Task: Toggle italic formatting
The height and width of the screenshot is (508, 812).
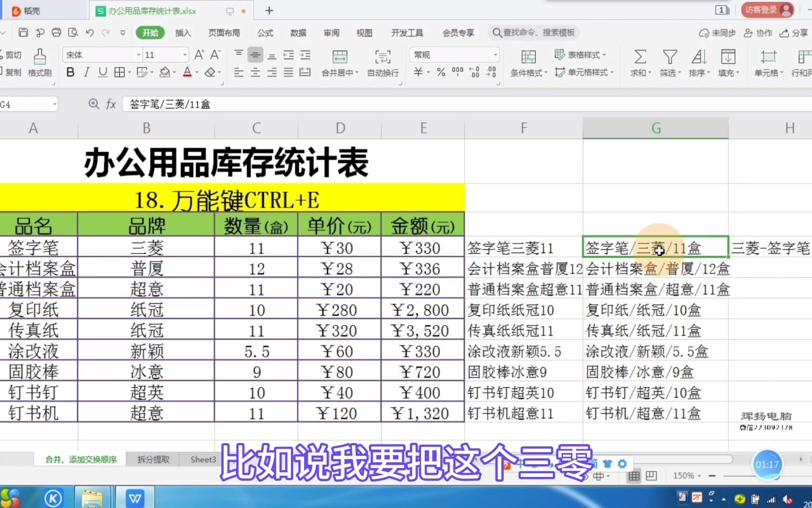Action: click(86, 72)
